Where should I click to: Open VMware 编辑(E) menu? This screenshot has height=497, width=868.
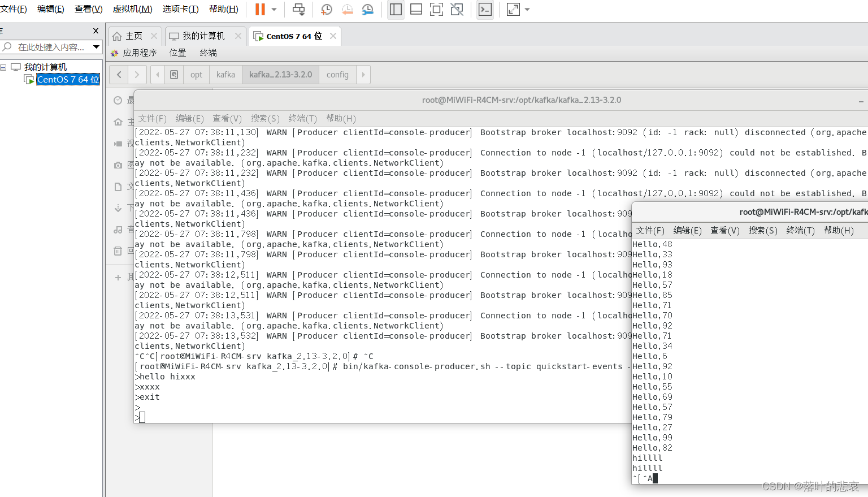(50, 9)
